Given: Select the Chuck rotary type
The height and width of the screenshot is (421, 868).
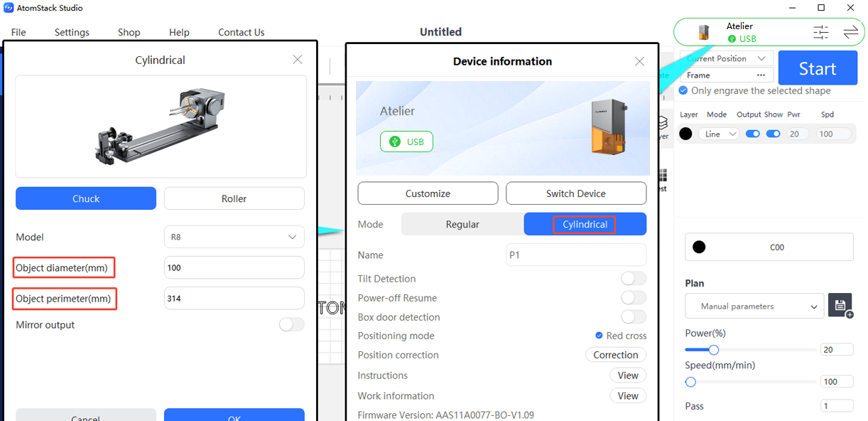Looking at the screenshot, I should 86,198.
